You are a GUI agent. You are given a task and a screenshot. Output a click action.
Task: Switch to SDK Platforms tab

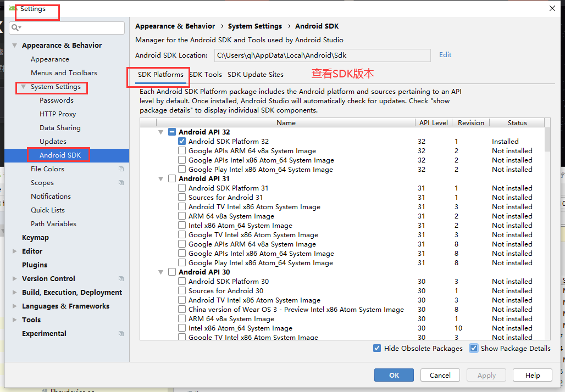point(160,75)
